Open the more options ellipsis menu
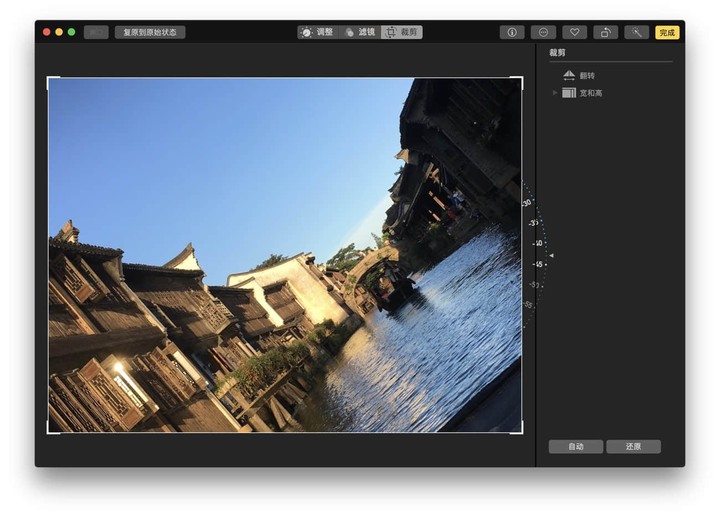Image resolution: width=720 pixels, height=517 pixels. (x=543, y=32)
